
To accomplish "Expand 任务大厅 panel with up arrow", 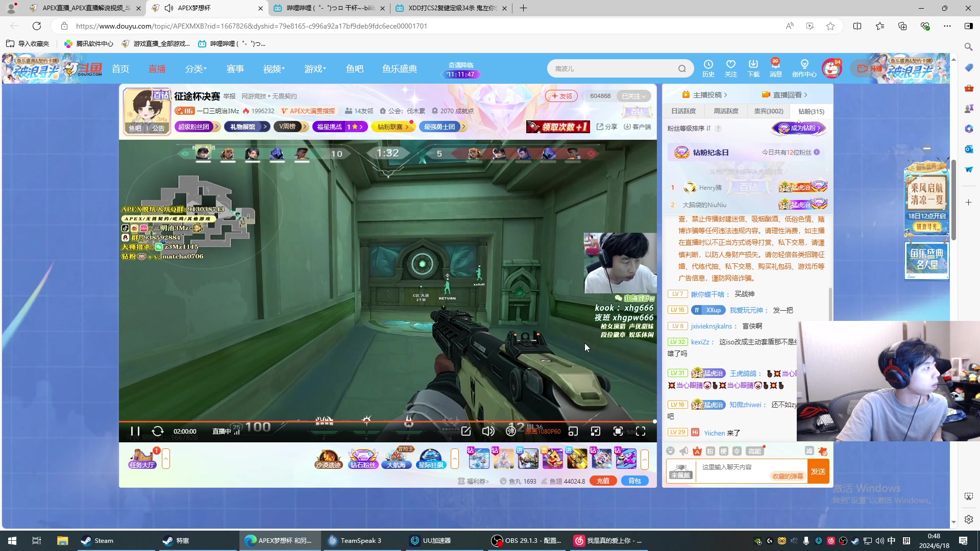I will pos(166,459).
